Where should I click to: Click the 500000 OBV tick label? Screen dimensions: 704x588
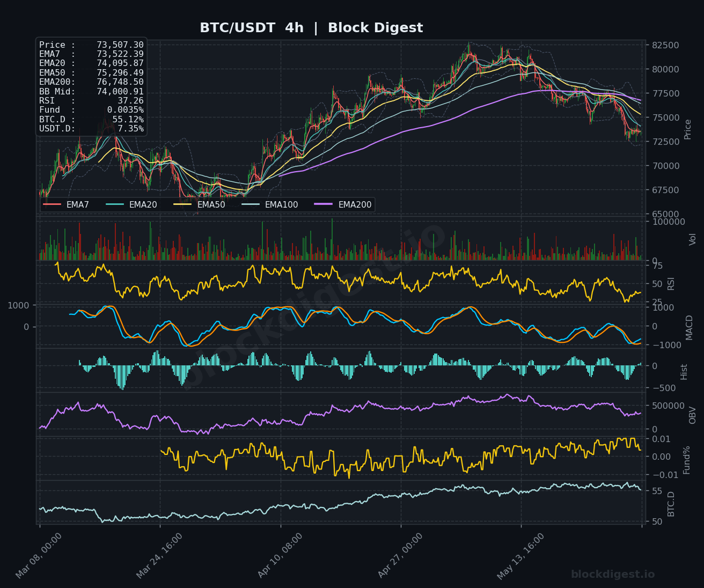[669, 406]
